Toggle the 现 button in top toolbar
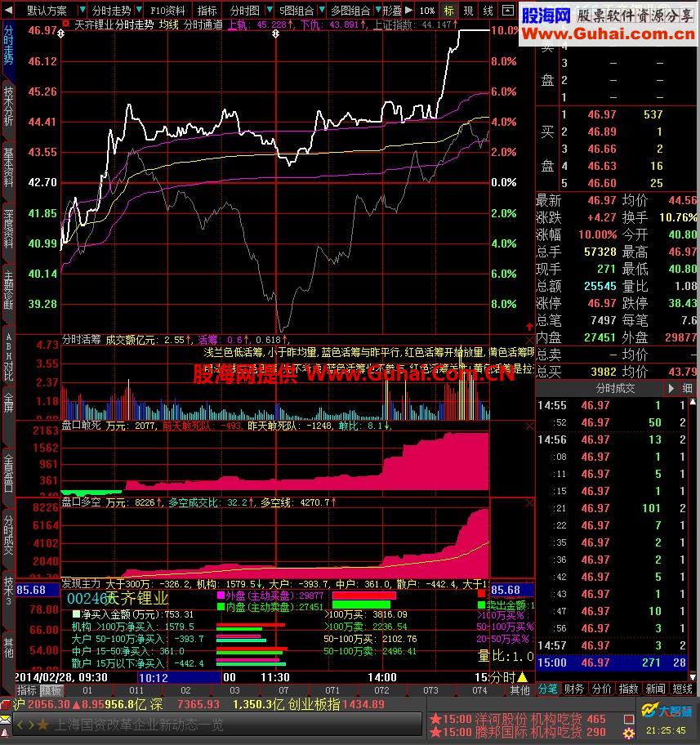 click(468, 10)
